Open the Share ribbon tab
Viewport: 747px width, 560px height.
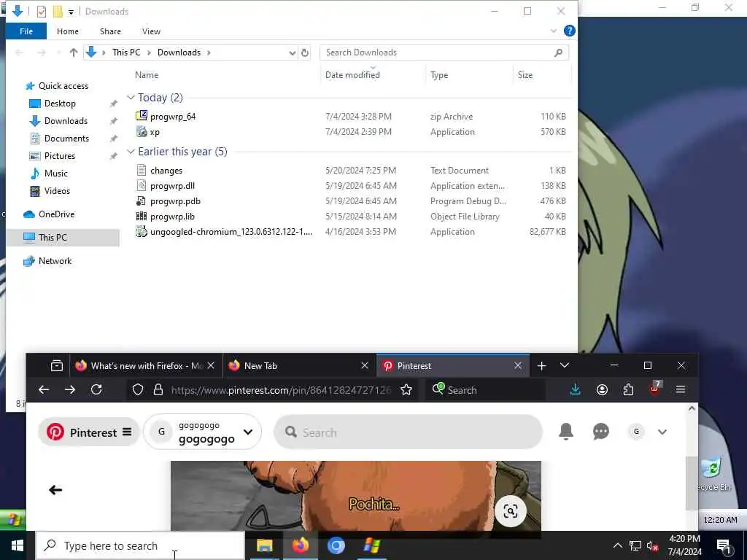click(110, 31)
